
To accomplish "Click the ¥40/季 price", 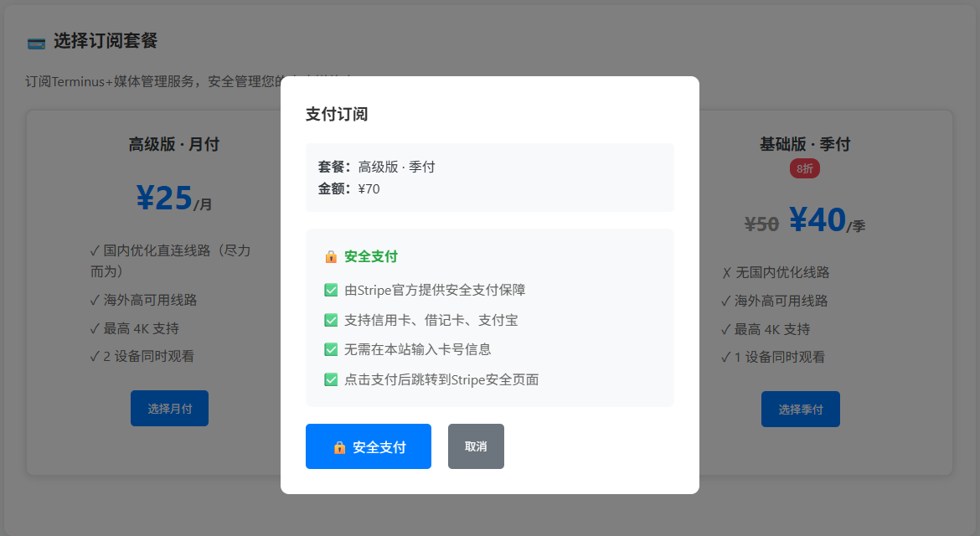I will [x=827, y=220].
